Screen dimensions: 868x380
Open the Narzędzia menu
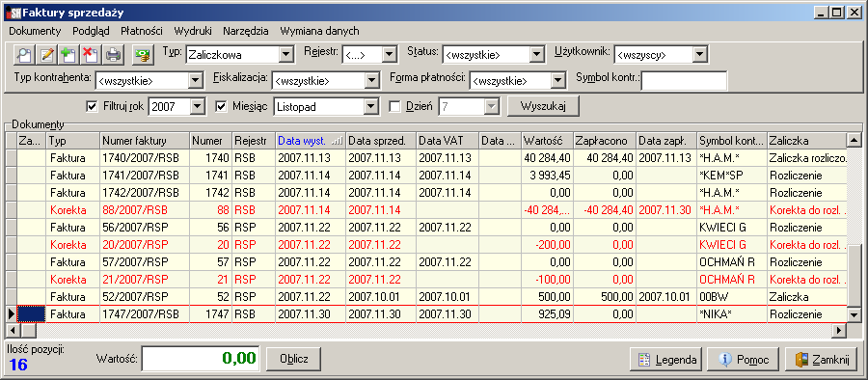point(246,31)
